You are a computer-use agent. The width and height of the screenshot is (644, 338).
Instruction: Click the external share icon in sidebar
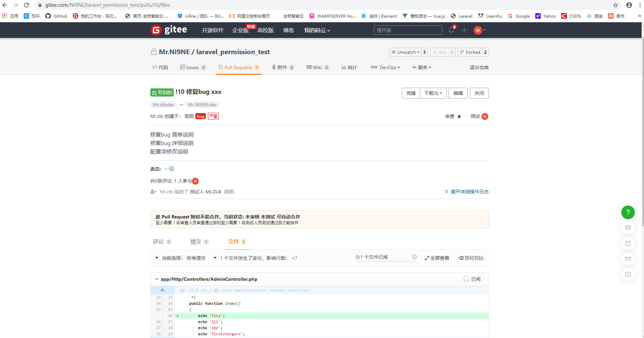point(628,243)
